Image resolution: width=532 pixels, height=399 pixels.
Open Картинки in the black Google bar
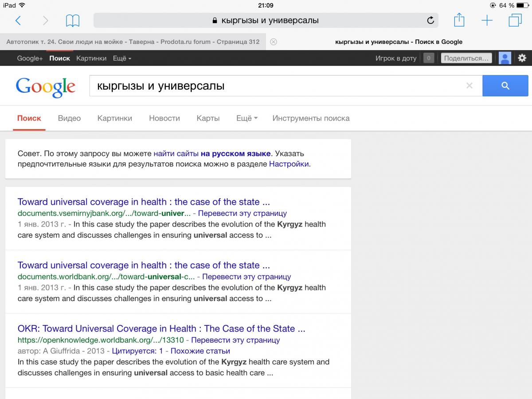tap(91, 58)
